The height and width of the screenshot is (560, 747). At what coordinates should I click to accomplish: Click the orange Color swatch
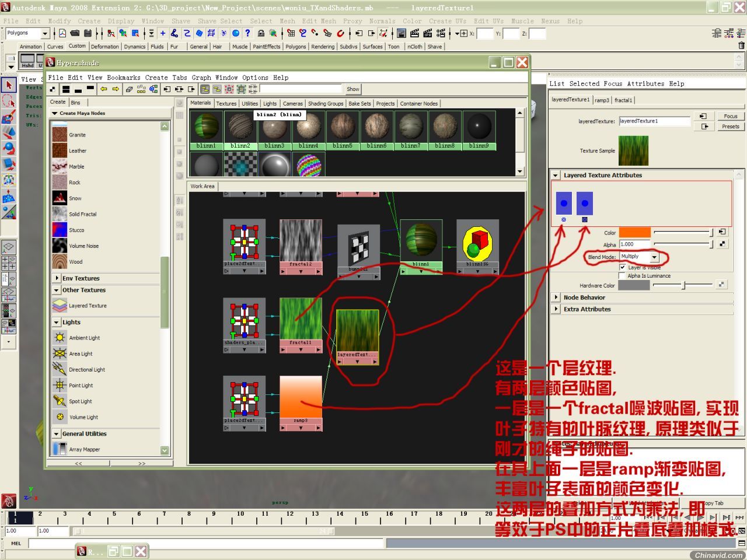pos(634,233)
